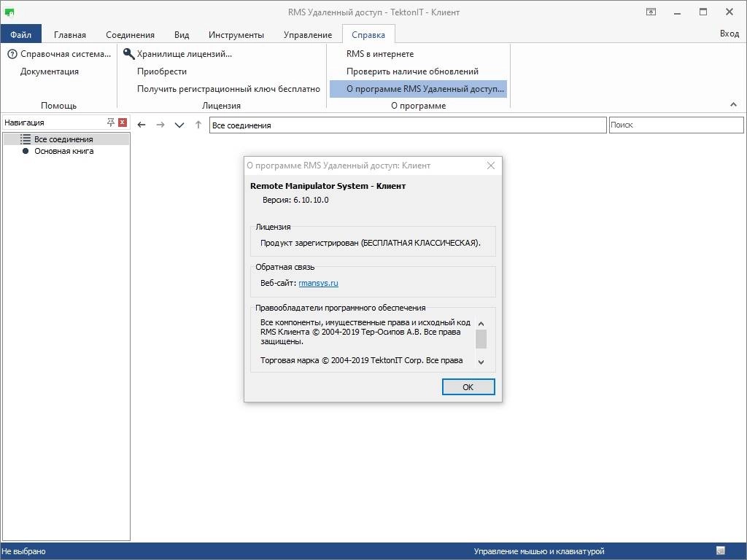The width and height of the screenshot is (747, 560).
Task: Click the Не выбрано status bar text
Action: (x=24, y=551)
